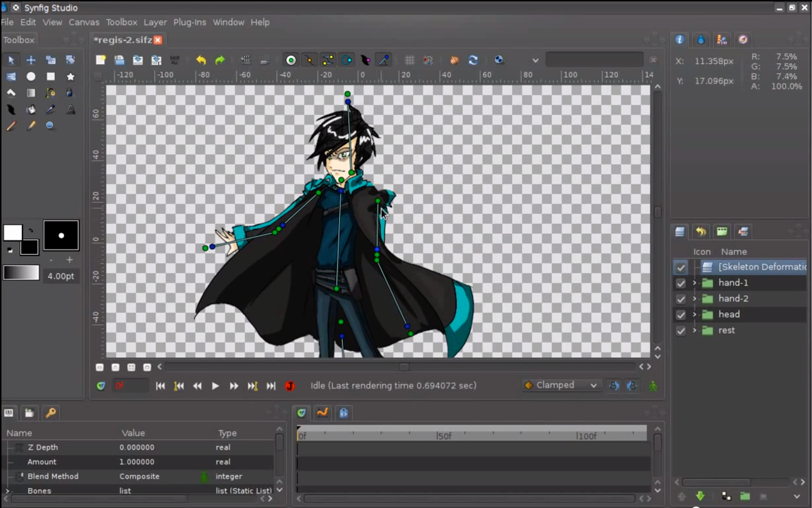Toggle the grid display icon

pos(410,60)
